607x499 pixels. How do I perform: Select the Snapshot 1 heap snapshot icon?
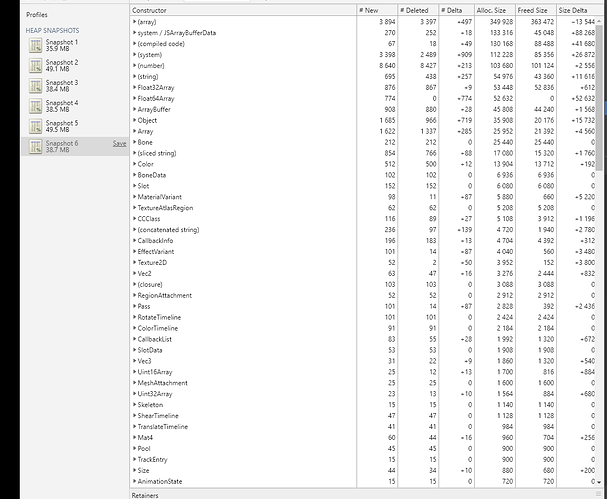pos(35,45)
